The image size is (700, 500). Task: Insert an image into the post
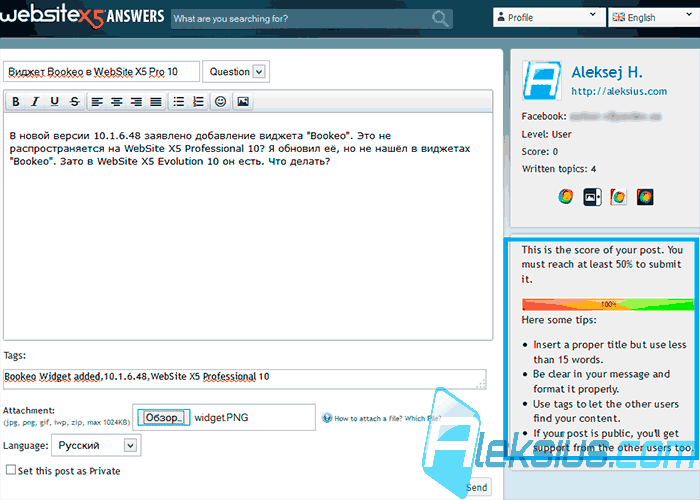243,102
